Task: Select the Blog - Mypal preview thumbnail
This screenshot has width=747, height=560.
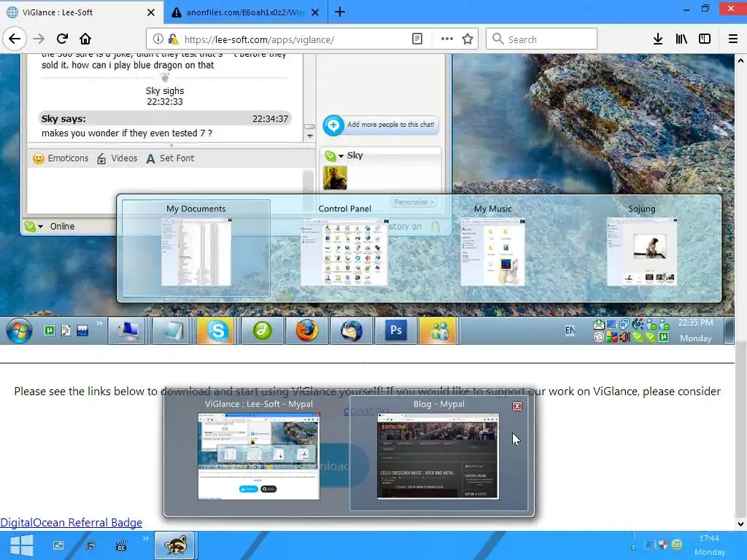Action: tap(438, 456)
